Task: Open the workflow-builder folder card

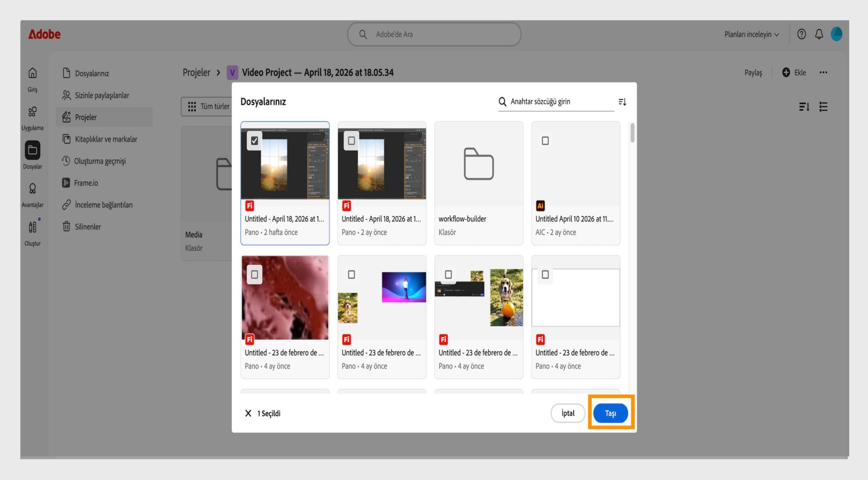Action: 479,183
